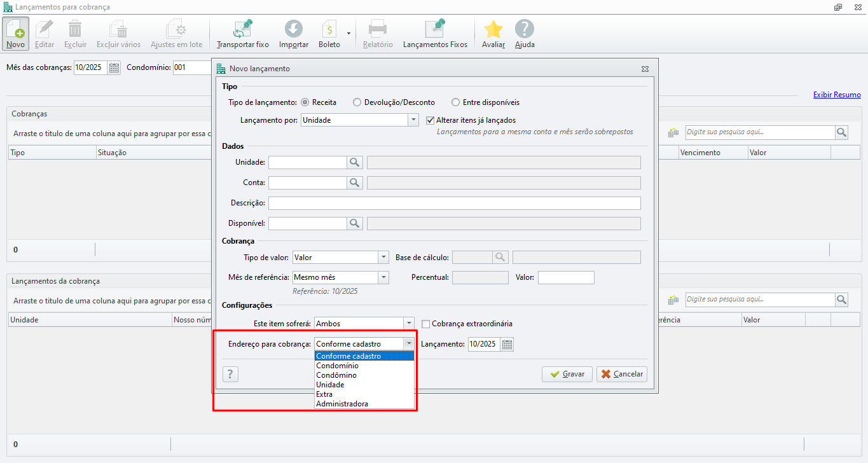Open the Tipo de valor dropdown
This screenshot has height=463, width=868.
383,258
